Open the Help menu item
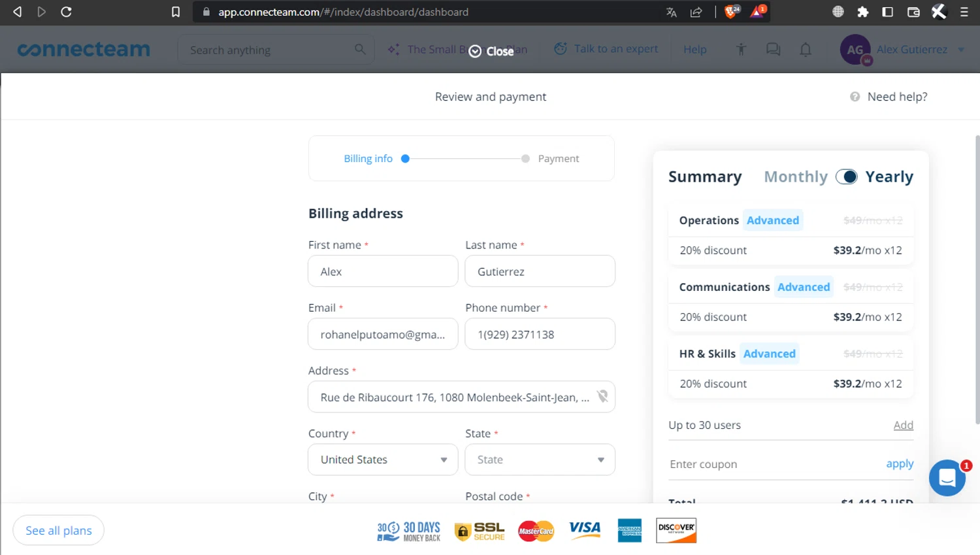Image resolution: width=980 pixels, height=555 pixels. [695, 50]
